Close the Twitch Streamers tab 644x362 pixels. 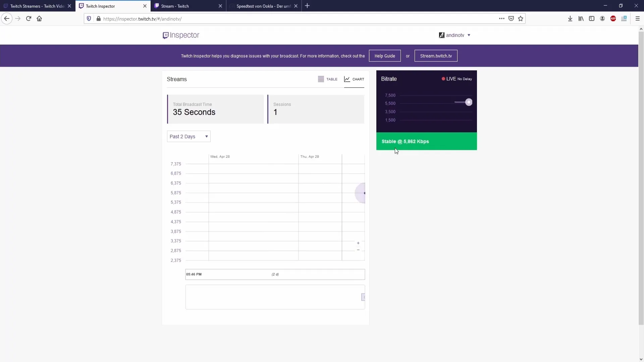click(x=69, y=6)
